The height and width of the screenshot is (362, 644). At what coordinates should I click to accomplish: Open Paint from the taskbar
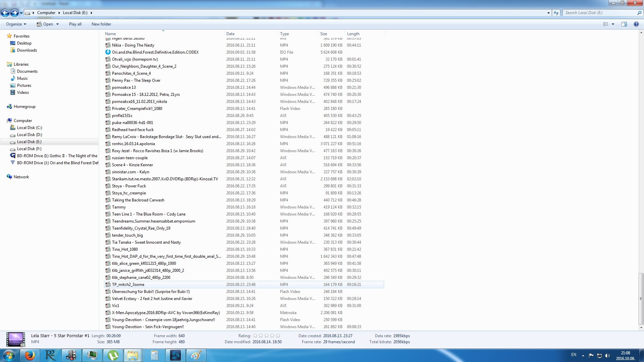coord(196,355)
